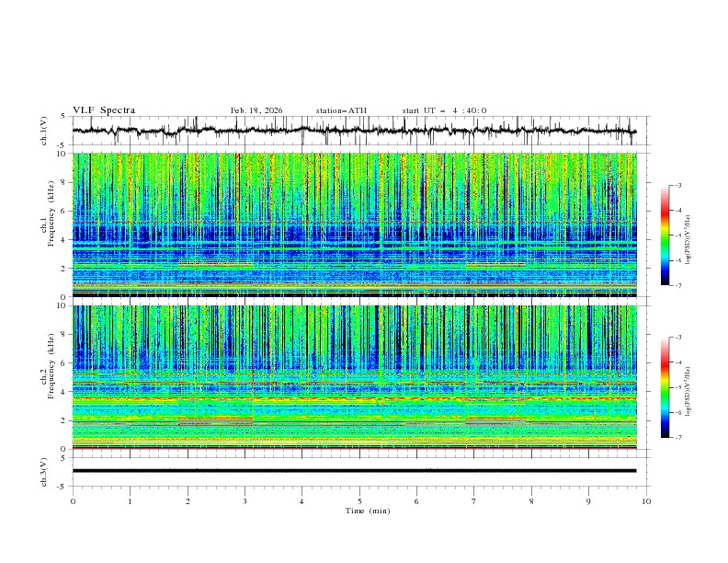728x563 pixels.
Task: Click the ch.1 spectrogram color scale bar
Action: coord(665,236)
